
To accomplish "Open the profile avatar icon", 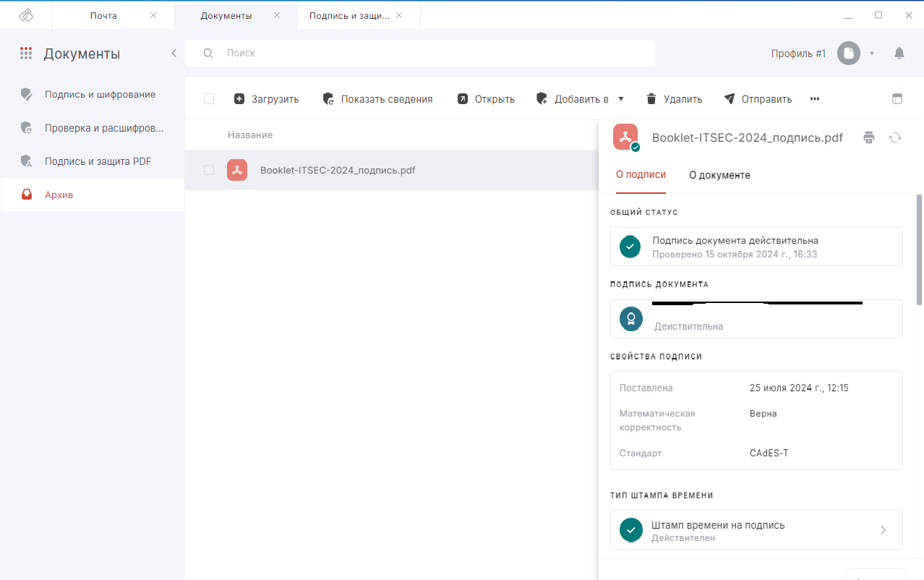I will (849, 54).
